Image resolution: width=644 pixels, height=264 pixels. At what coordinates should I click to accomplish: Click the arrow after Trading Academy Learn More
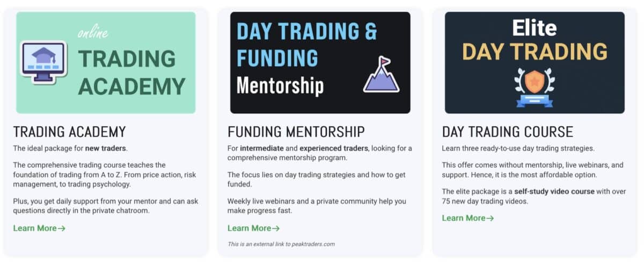click(62, 229)
